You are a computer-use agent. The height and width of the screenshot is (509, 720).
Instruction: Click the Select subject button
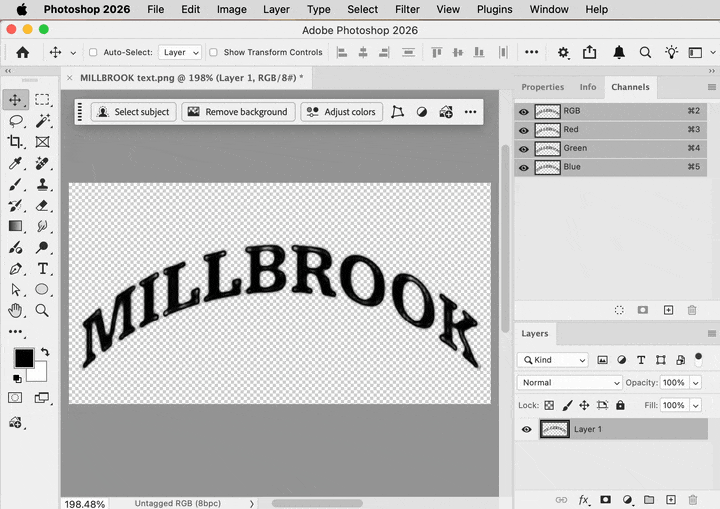tap(134, 112)
